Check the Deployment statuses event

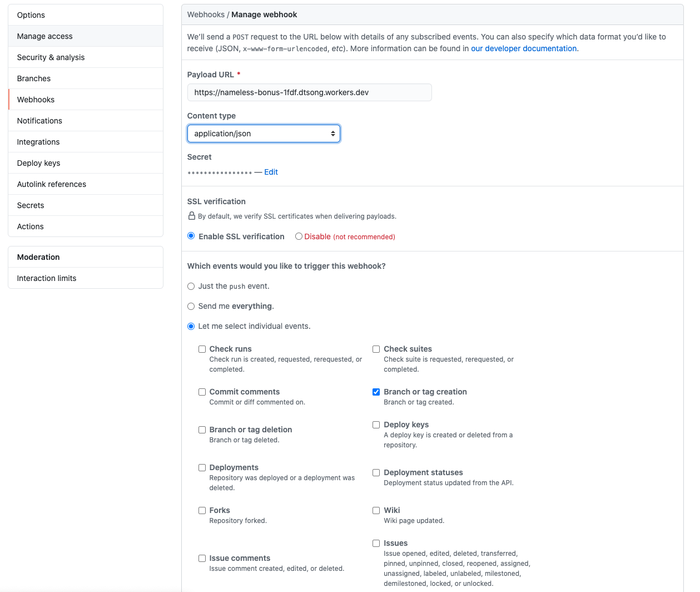[x=376, y=472]
